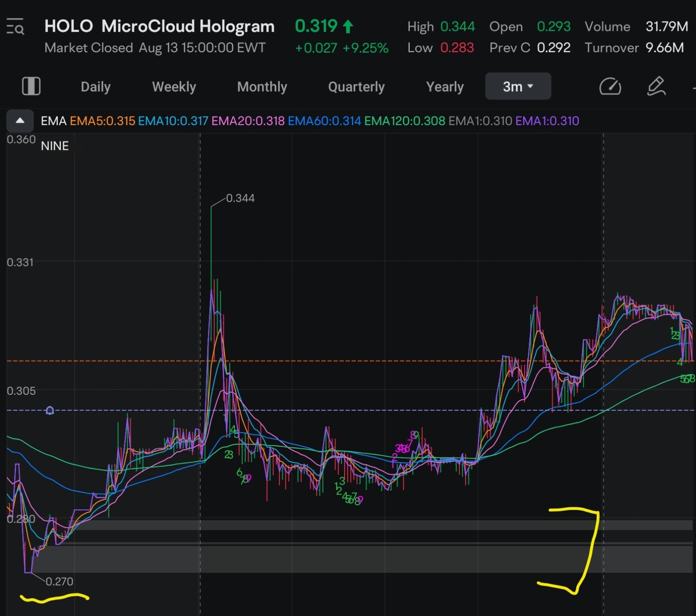Click the 0.360 price axis label
696x616 pixels.
click(x=21, y=140)
